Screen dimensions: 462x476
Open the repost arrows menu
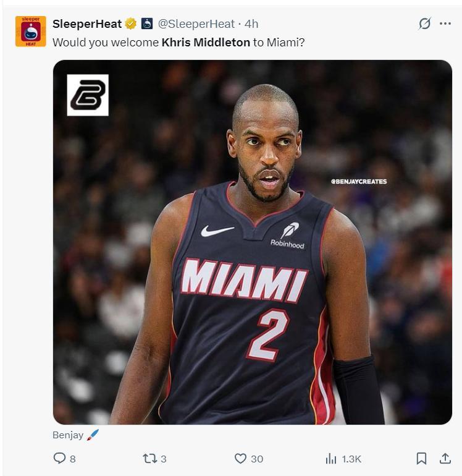[149, 459]
